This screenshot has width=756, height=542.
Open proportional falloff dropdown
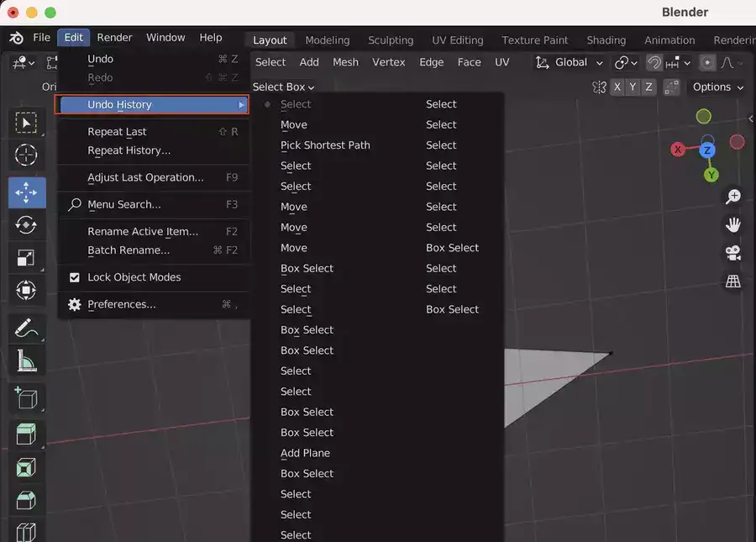[732, 63]
